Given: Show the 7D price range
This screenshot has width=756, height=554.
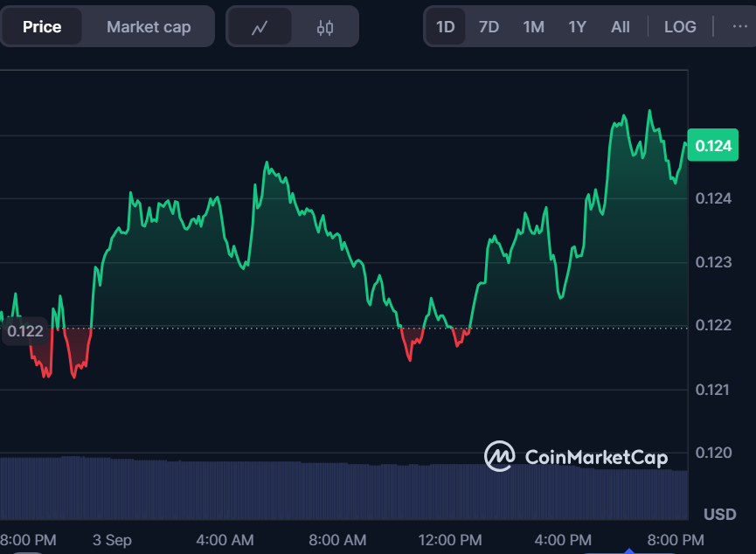Looking at the screenshot, I should [489, 27].
